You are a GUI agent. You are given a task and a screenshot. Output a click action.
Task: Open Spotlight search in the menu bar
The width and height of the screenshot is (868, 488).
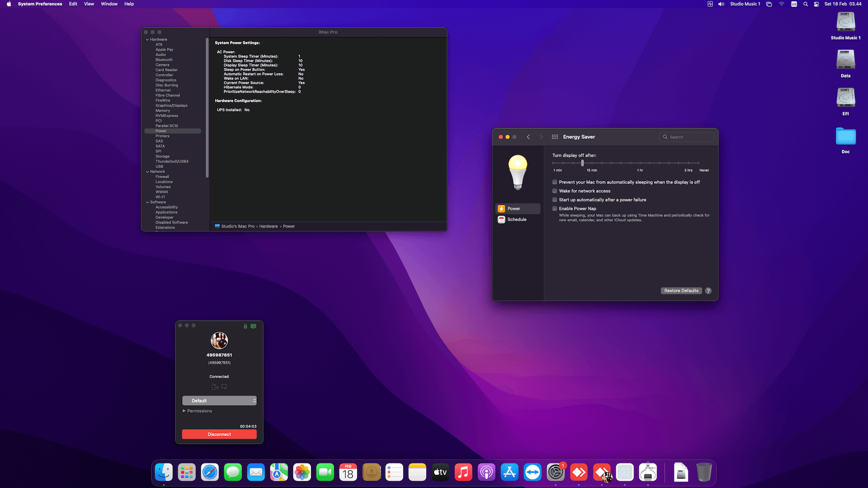[806, 4]
